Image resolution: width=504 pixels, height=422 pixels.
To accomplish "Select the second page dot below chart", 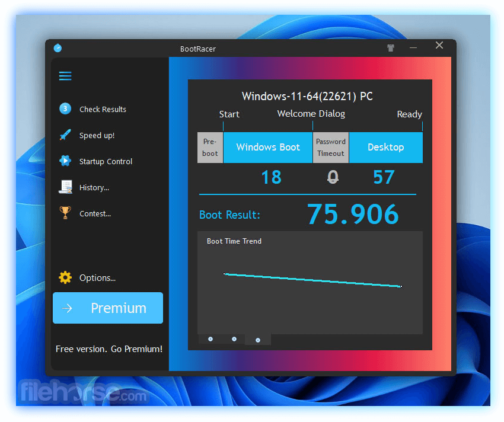I will (234, 339).
